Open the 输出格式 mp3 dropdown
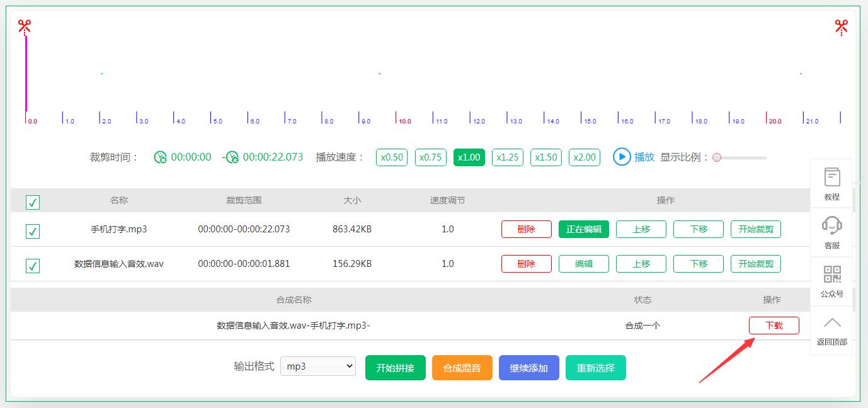Viewport: 868px width, 408px height. tap(317, 366)
